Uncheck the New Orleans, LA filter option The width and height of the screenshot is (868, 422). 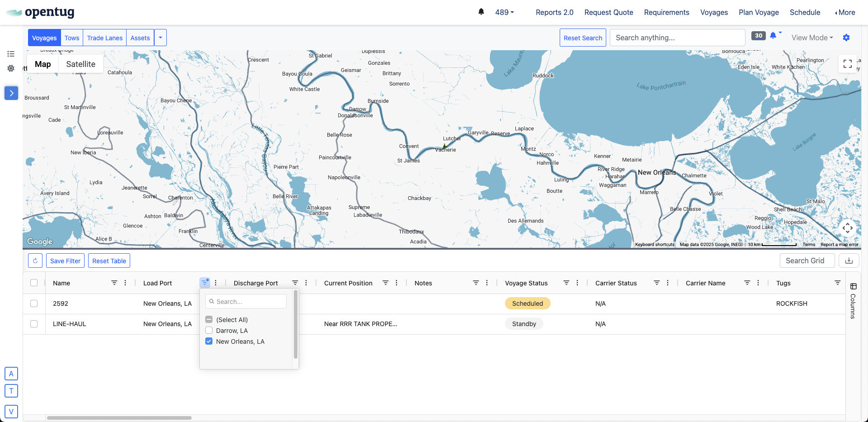click(x=209, y=341)
